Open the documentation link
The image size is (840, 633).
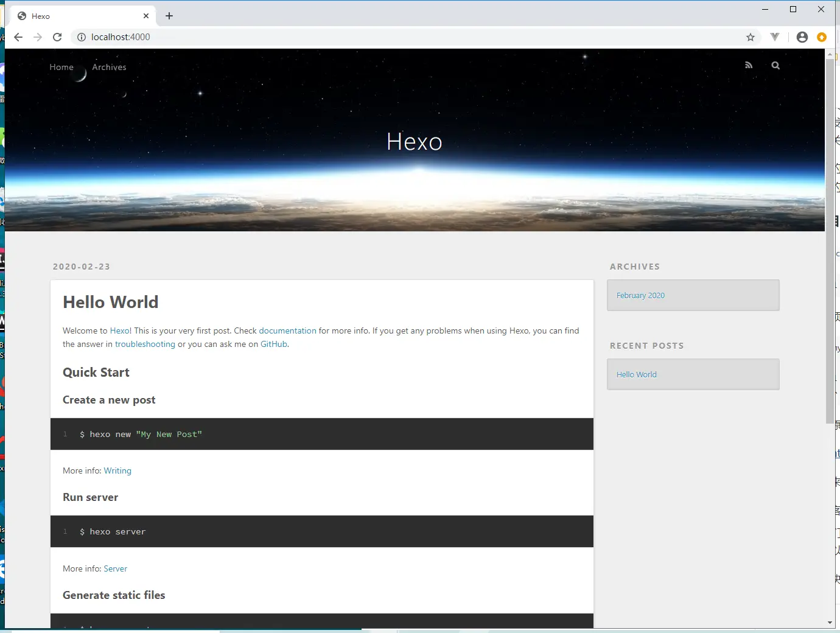(287, 330)
